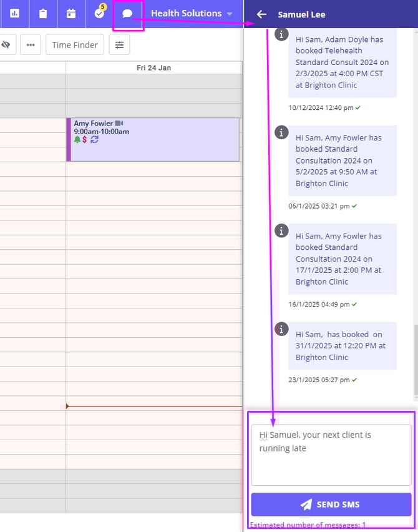Screen dimensions: 418x532
Task: Click video camera icon on Amy Fowler appointment
Action: tap(119, 124)
